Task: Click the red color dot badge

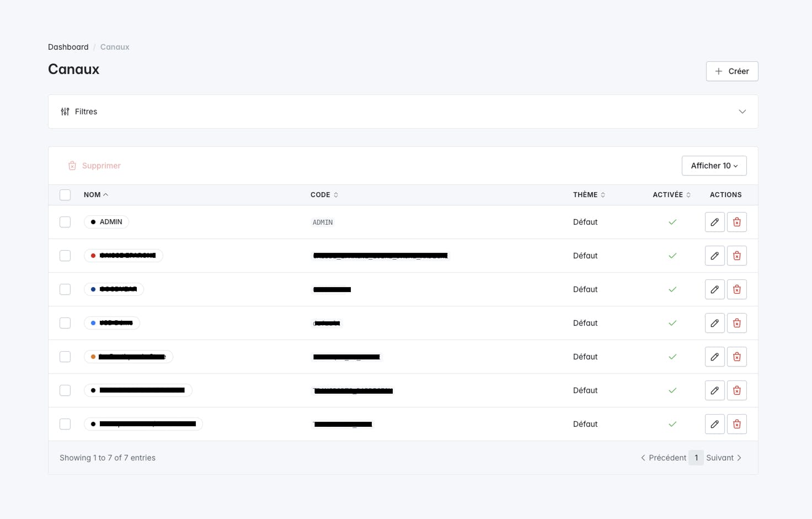Action: point(93,256)
